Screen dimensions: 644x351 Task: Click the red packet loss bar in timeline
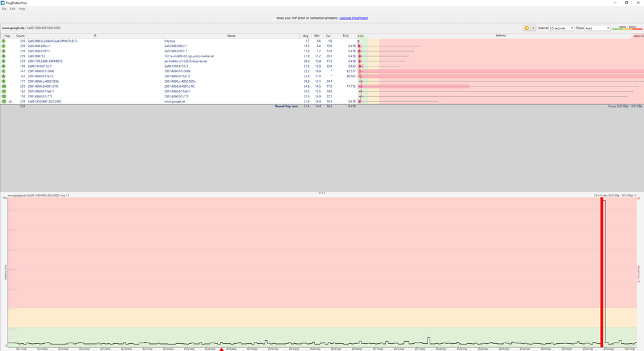[601, 272]
